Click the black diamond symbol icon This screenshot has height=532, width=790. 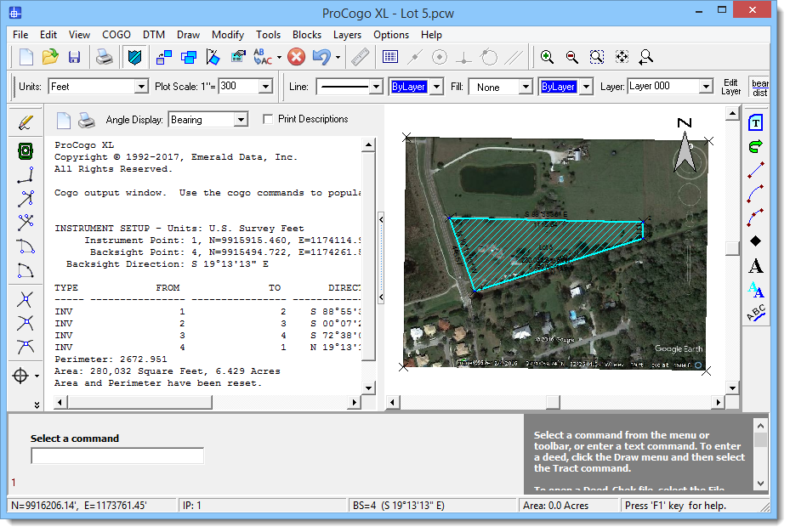(755, 241)
